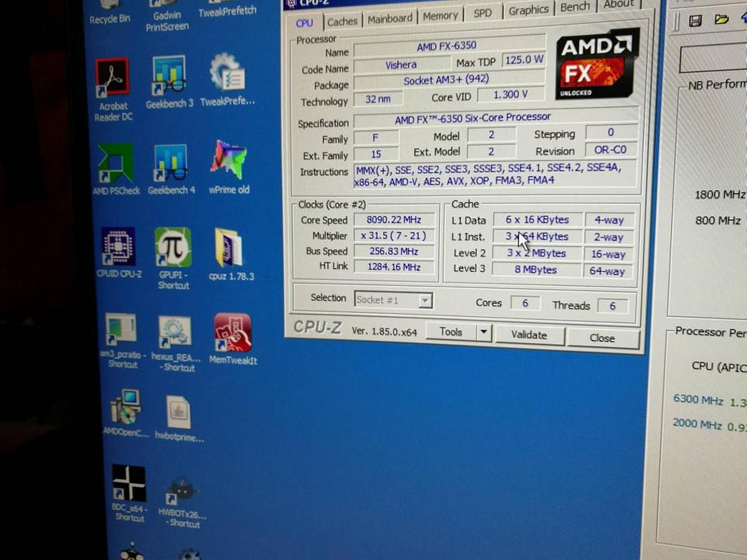Open the Mainboard tab
Viewport: 747px width, 560px height.
tap(390, 19)
